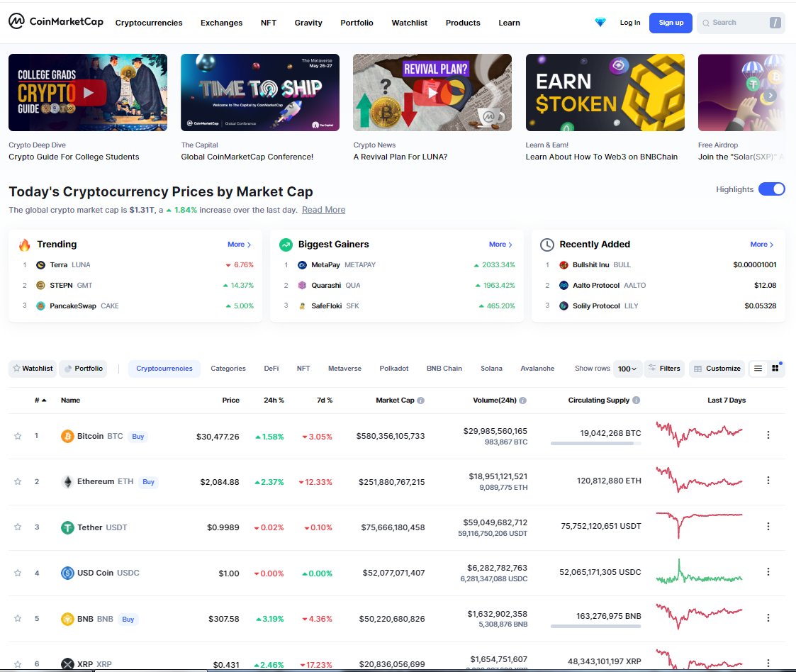This screenshot has height=672, width=796.
Task: Star Ethereum to add to watchlist
Action: [x=18, y=481]
